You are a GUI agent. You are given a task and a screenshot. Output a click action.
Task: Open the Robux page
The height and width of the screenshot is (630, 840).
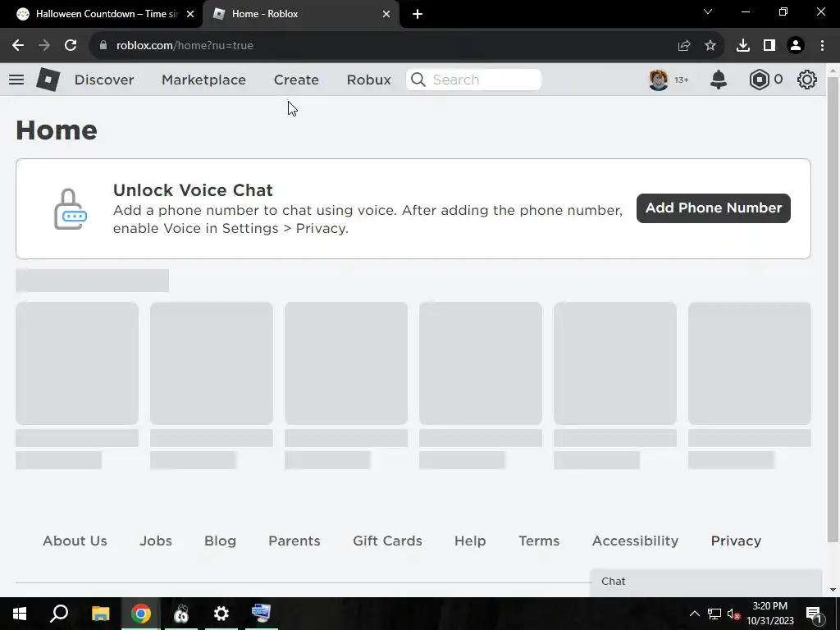pos(368,80)
